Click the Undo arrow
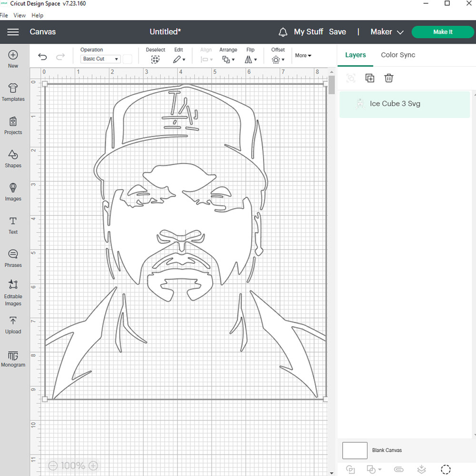Viewport: 476px width, 476px height. coord(42,57)
